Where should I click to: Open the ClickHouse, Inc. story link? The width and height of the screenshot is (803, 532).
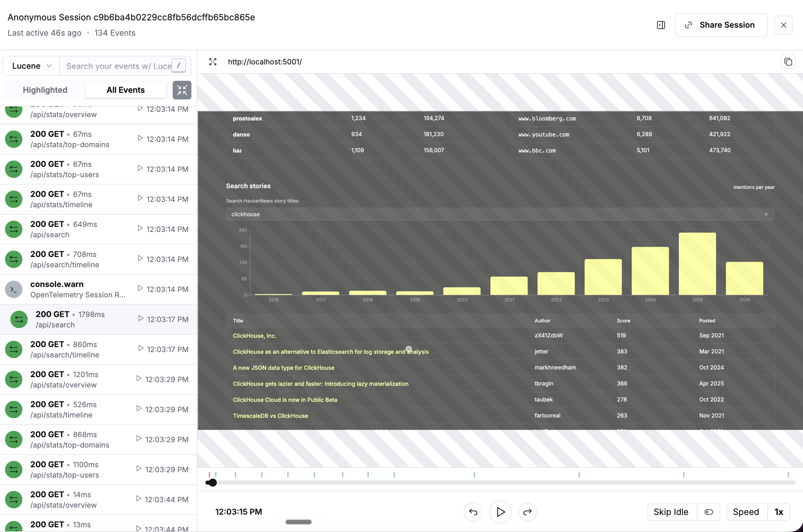(254, 335)
